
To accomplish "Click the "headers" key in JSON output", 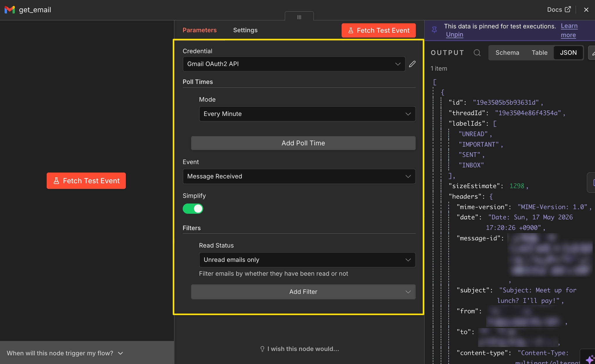I will [465, 197].
